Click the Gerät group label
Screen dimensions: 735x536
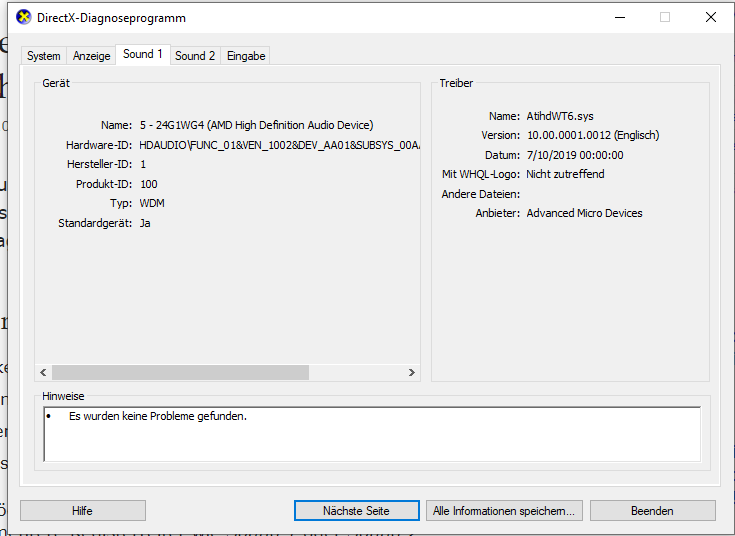click(56, 83)
